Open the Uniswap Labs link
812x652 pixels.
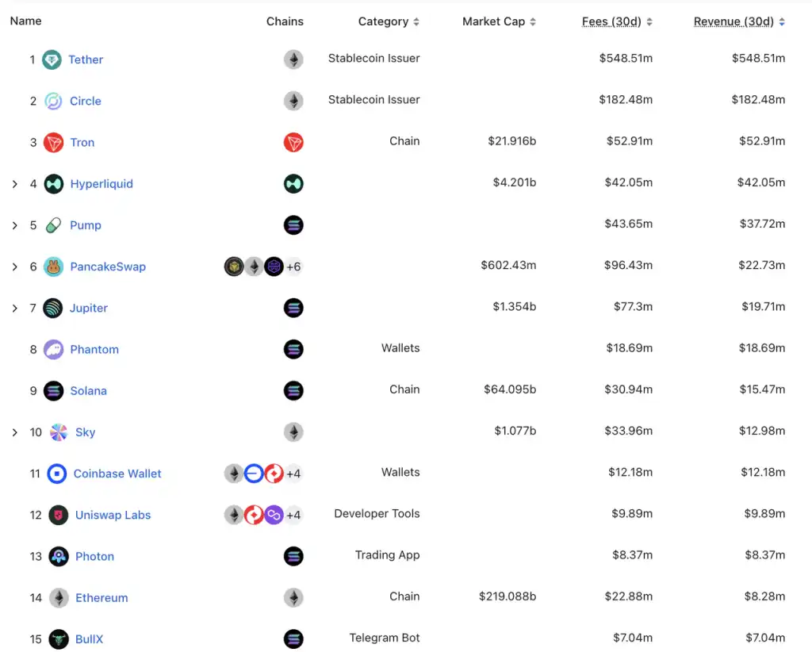tap(113, 516)
